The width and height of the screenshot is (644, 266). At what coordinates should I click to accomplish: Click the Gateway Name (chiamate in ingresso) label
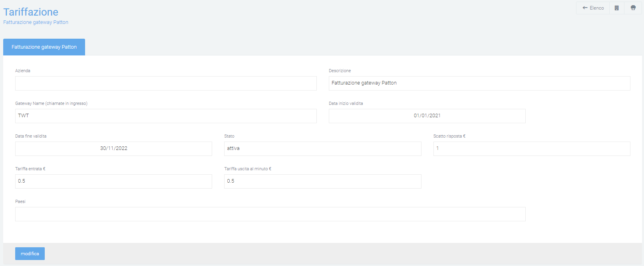tap(51, 103)
